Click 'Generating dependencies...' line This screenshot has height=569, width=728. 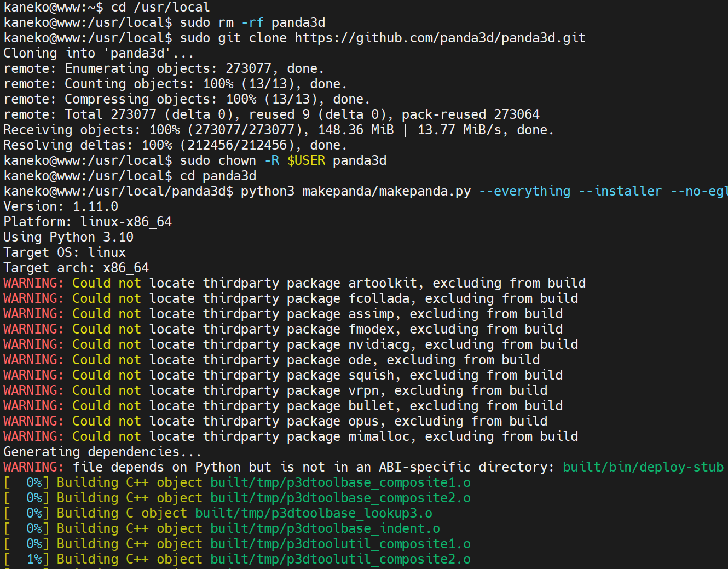tap(102, 452)
